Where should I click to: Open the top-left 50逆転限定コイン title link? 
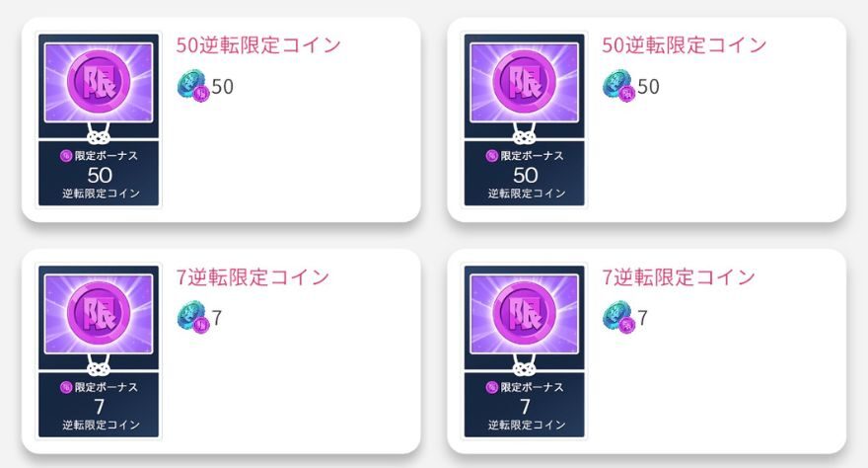[258, 45]
